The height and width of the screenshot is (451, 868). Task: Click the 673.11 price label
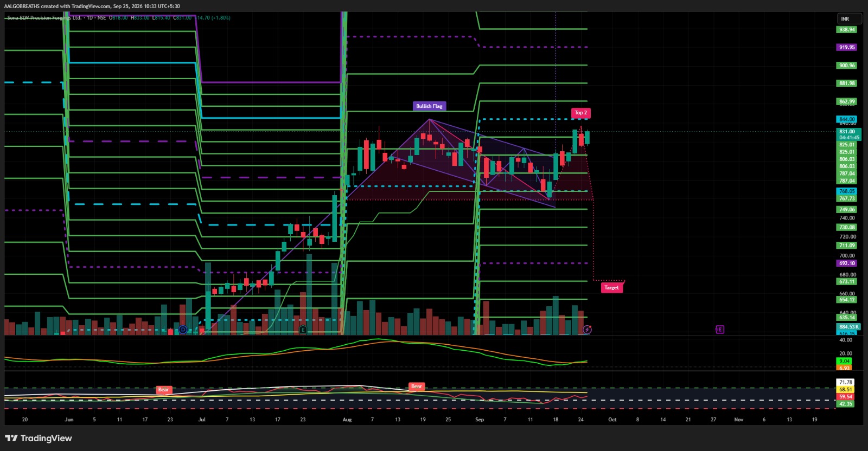[847, 282]
